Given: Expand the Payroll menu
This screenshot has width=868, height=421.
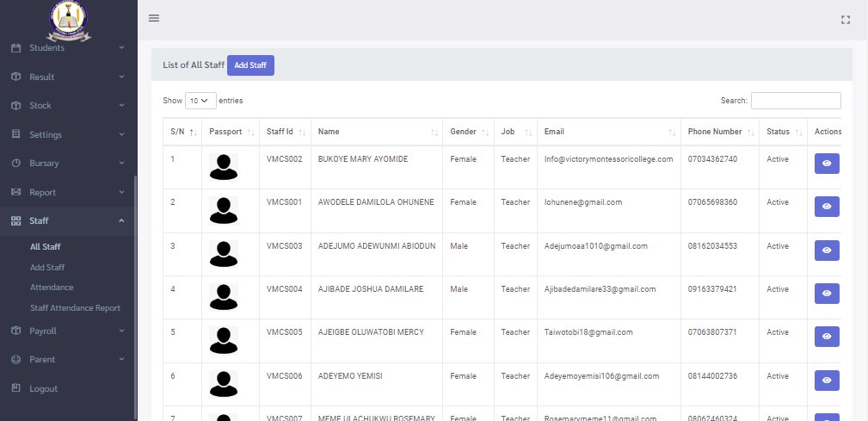Looking at the screenshot, I should click(69, 331).
